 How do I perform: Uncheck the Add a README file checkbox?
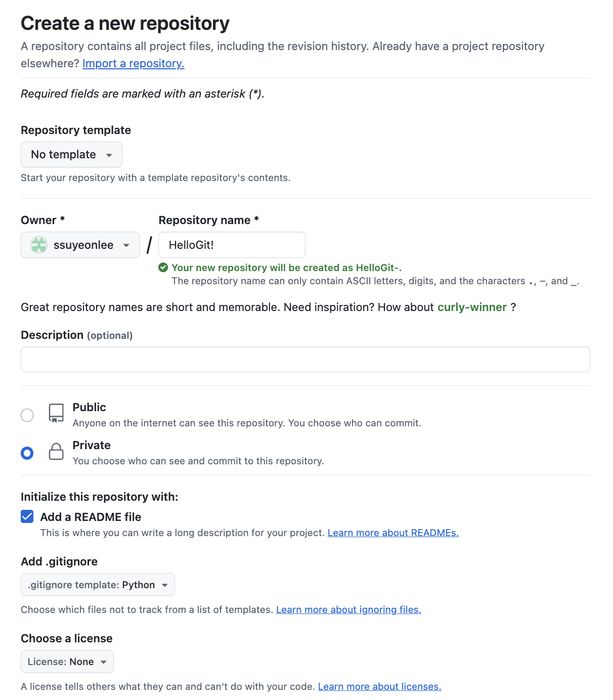coord(27,516)
